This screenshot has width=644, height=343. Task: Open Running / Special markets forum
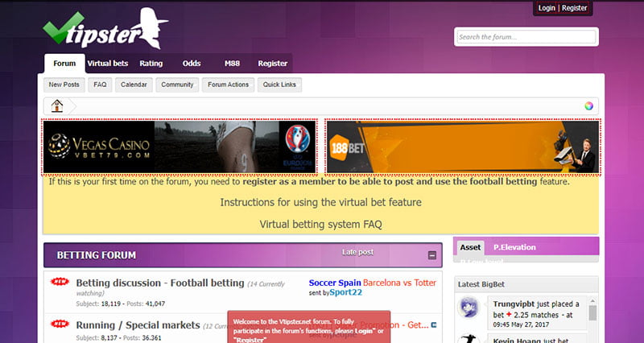[x=138, y=325]
